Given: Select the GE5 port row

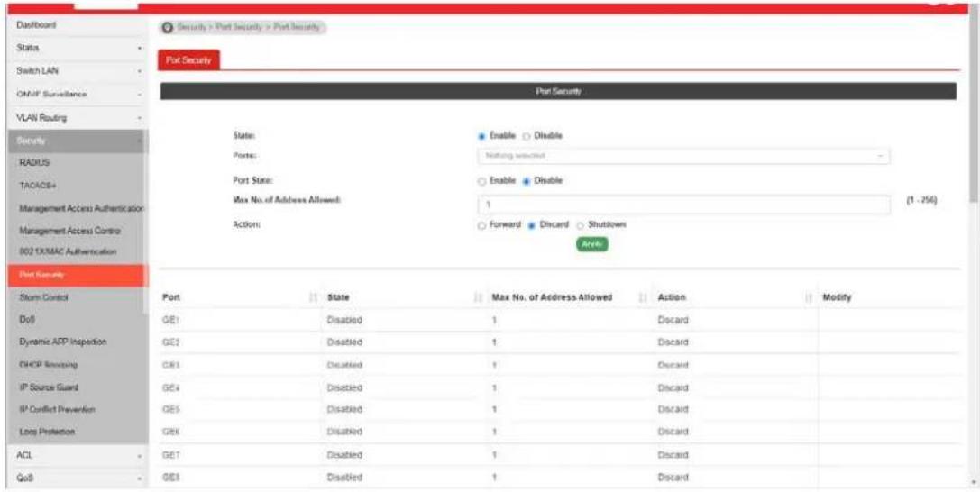Looking at the screenshot, I should (560, 410).
